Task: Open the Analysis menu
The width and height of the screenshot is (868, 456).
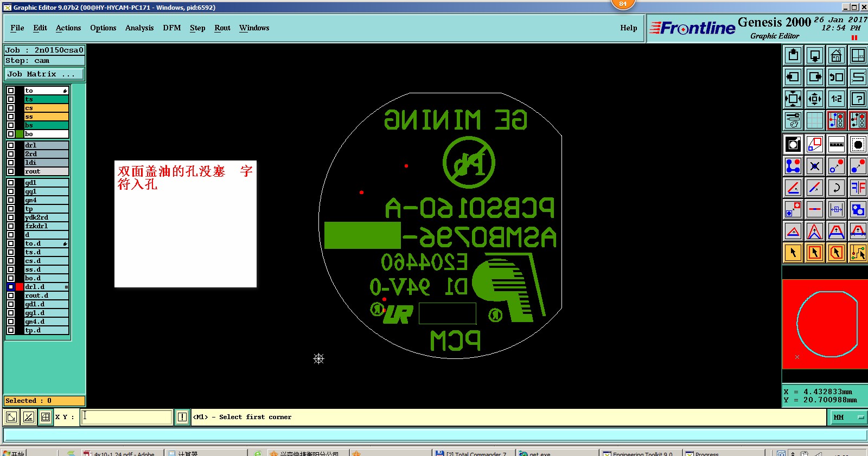Action: pyautogui.click(x=139, y=28)
